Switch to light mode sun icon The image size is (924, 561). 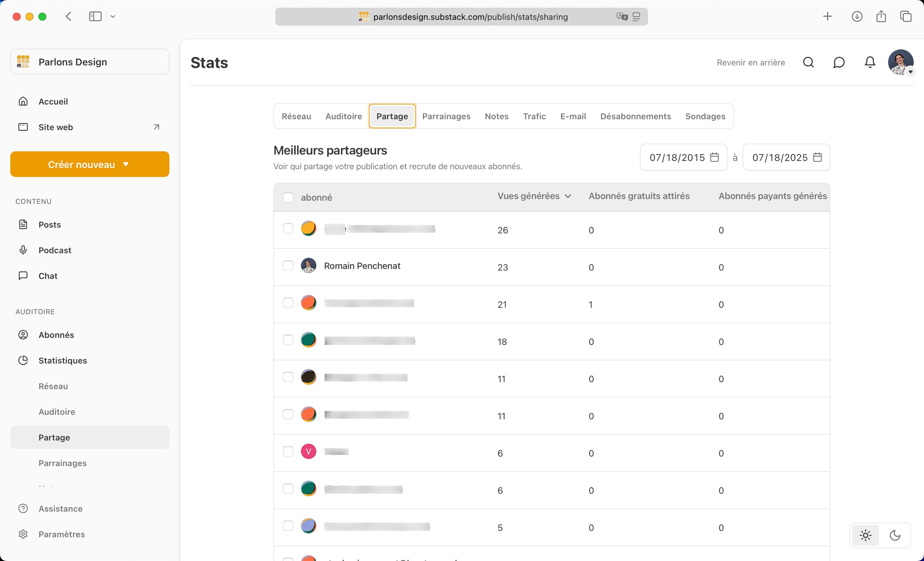pyautogui.click(x=865, y=535)
